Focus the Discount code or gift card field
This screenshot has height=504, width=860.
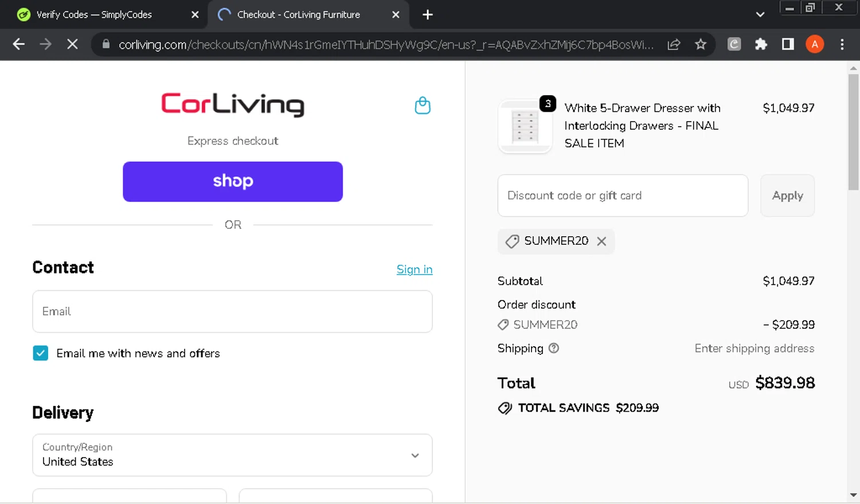click(623, 196)
